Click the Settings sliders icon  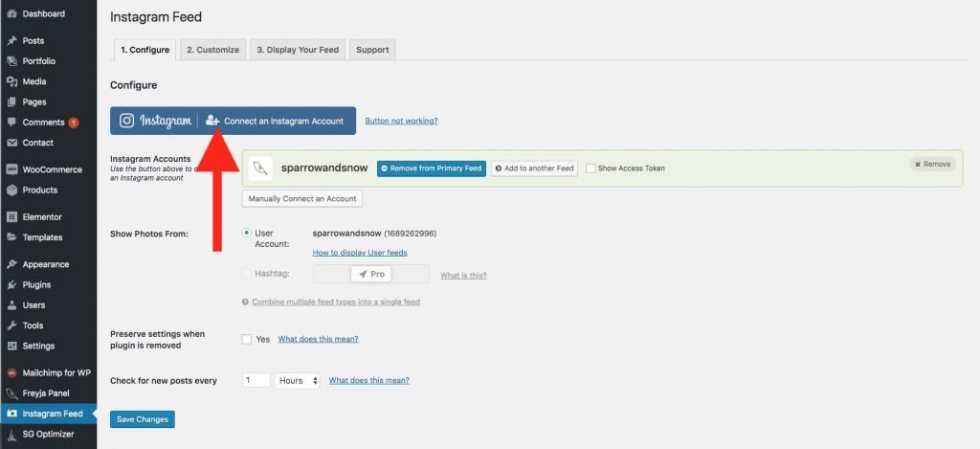[11, 346]
